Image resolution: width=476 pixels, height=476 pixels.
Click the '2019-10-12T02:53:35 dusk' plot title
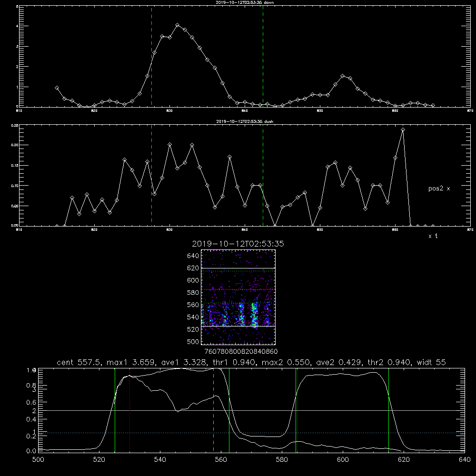(245, 121)
